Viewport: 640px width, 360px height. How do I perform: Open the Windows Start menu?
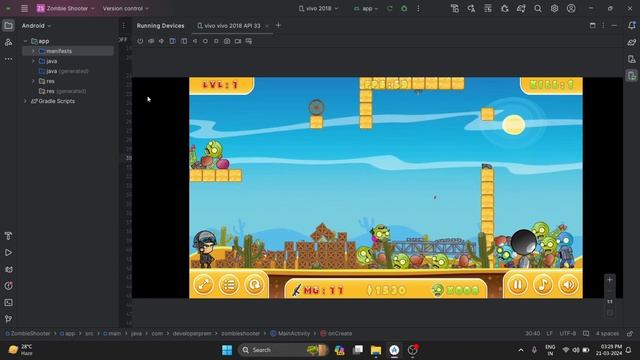[227, 350]
